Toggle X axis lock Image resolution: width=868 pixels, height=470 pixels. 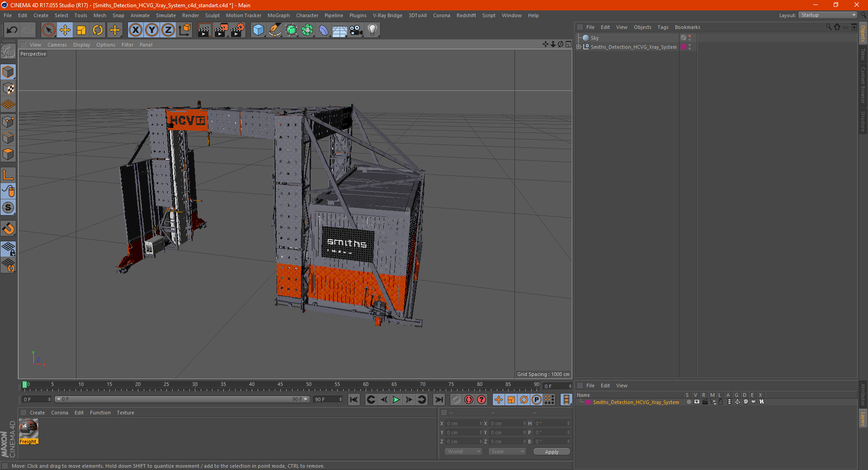pyautogui.click(x=135, y=30)
